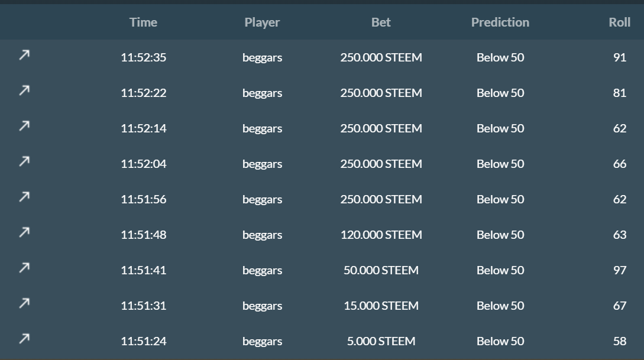This screenshot has width=644, height=360.
Task: Click the arrow icon beside the 11:52:14 row
Action: coord(24,126)
